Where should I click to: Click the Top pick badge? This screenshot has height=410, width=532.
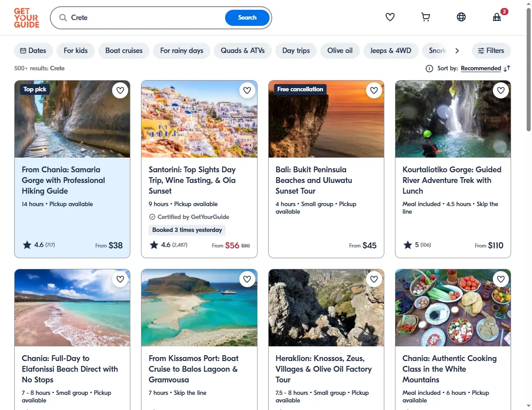pos(35,89)
